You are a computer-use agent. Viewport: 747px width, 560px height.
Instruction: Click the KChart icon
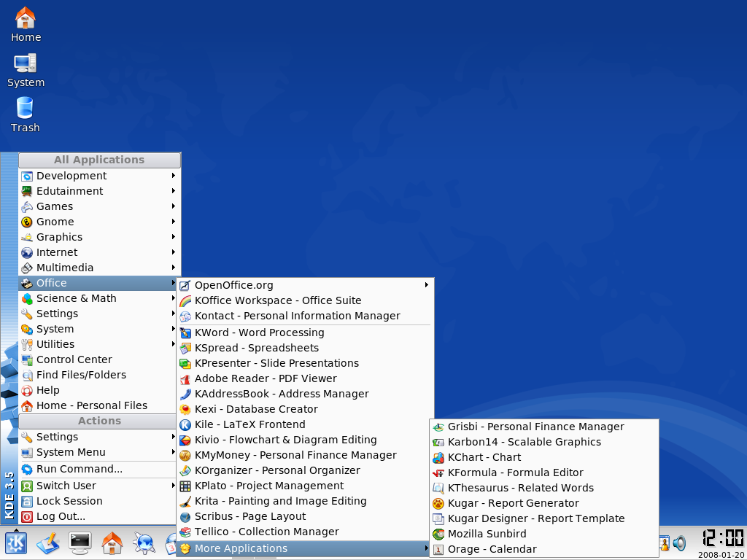point(438,458)
